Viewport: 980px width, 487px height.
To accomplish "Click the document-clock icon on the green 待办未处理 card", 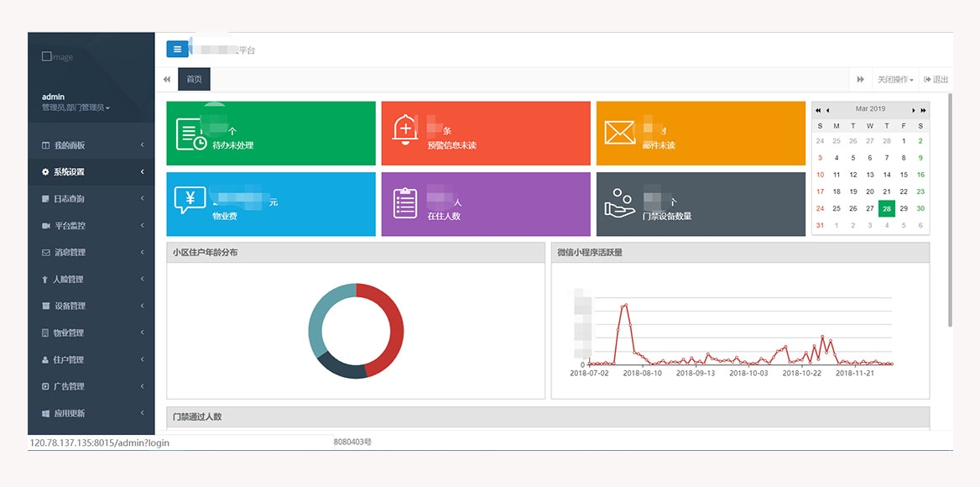I will (x=190, y=134).
